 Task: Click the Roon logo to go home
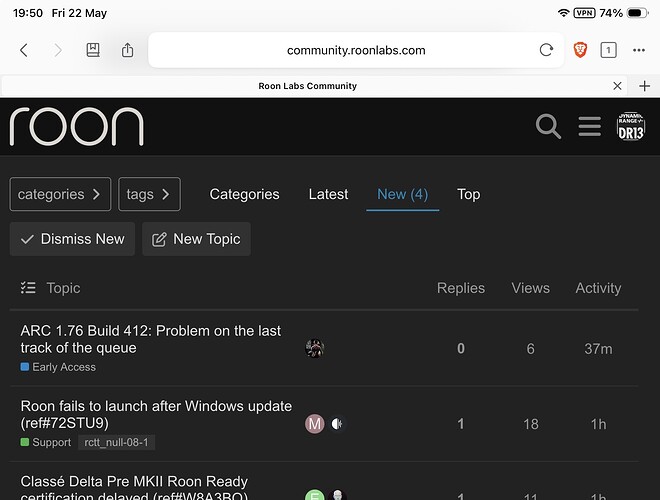77,126
